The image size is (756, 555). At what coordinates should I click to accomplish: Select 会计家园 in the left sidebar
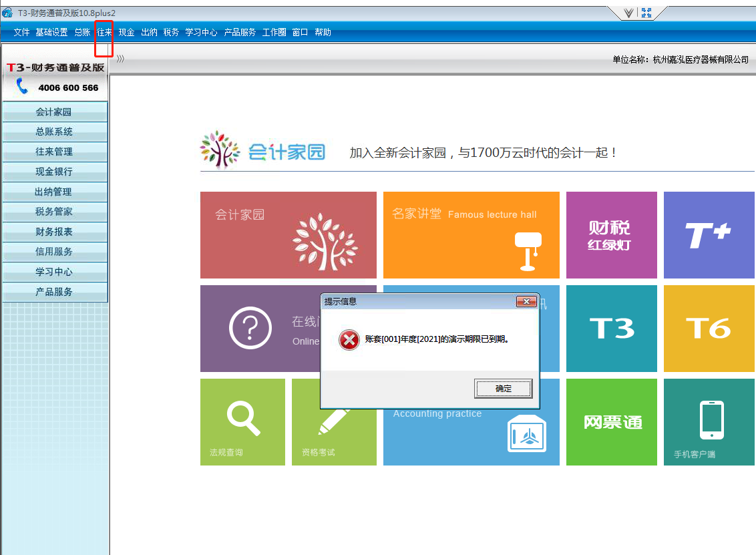coord(55,112)
